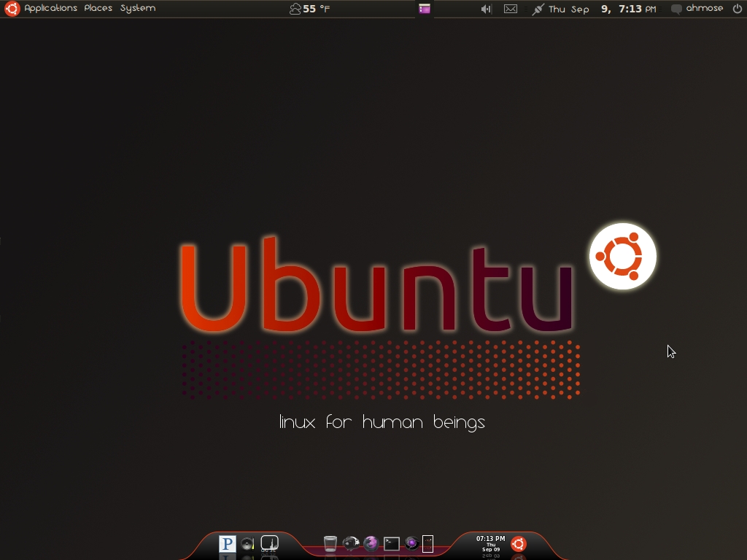Open the Trash icon in dock
Viewport: 747px width, 560px height.
pyautogui.click(x=330, y=543)
